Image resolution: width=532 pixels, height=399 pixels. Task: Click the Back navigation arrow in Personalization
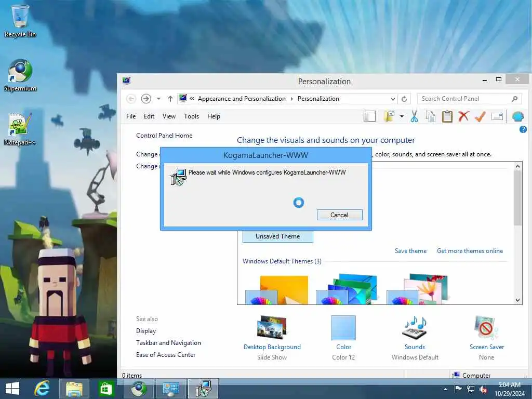(x=131, y=99)
